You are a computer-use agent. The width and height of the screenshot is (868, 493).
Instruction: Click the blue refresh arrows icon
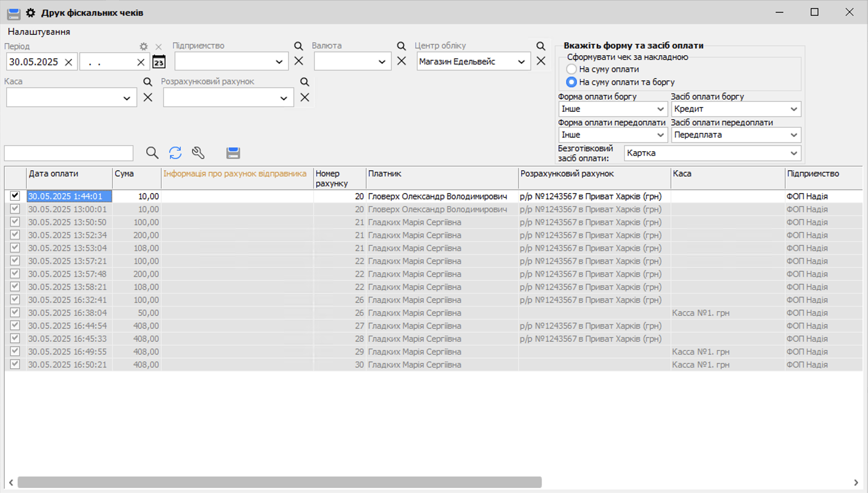175,153
